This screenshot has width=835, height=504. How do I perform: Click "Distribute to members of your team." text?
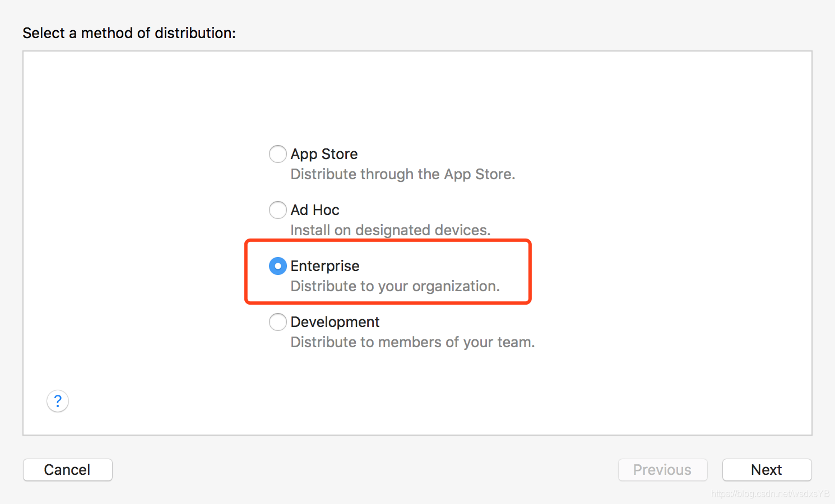click(x=412, y=342)
